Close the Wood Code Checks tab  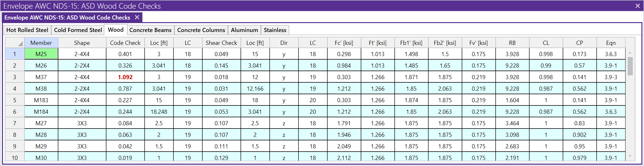[x=137, y=17]
